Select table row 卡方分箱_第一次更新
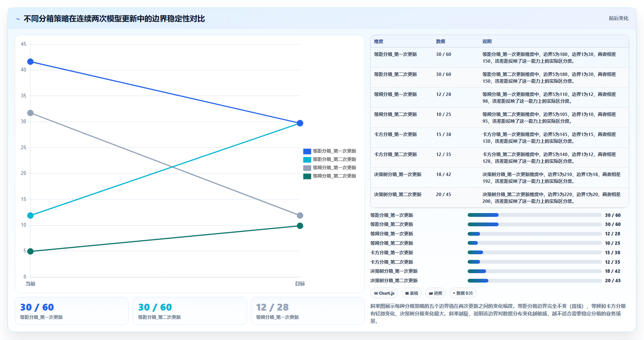The height and width of the screenshot is (340, 644). click(x=500, y=138)
